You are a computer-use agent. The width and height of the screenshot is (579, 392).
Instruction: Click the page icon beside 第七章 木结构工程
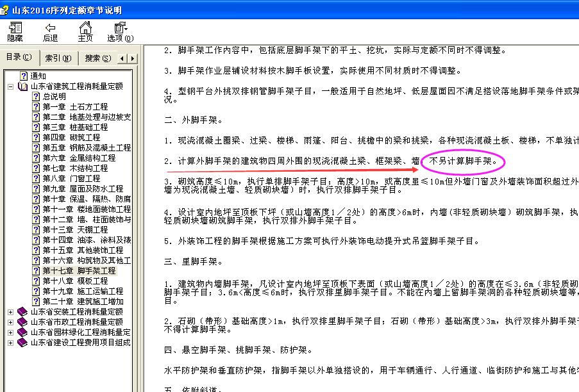36,168
